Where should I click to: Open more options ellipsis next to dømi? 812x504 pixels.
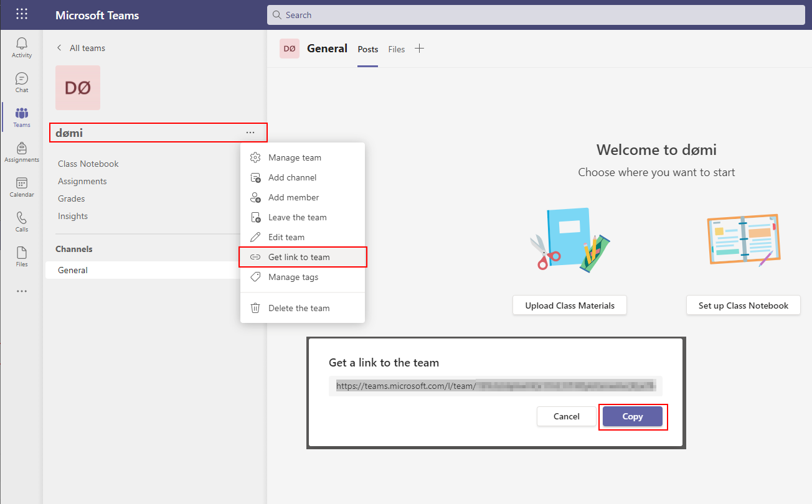(x=250, y=133)
